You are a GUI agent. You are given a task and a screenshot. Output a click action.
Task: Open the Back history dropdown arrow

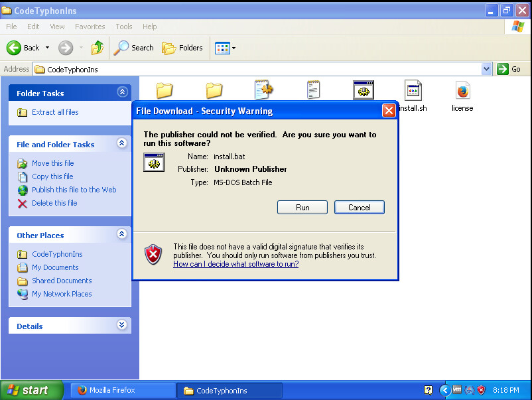coord(47,48)
